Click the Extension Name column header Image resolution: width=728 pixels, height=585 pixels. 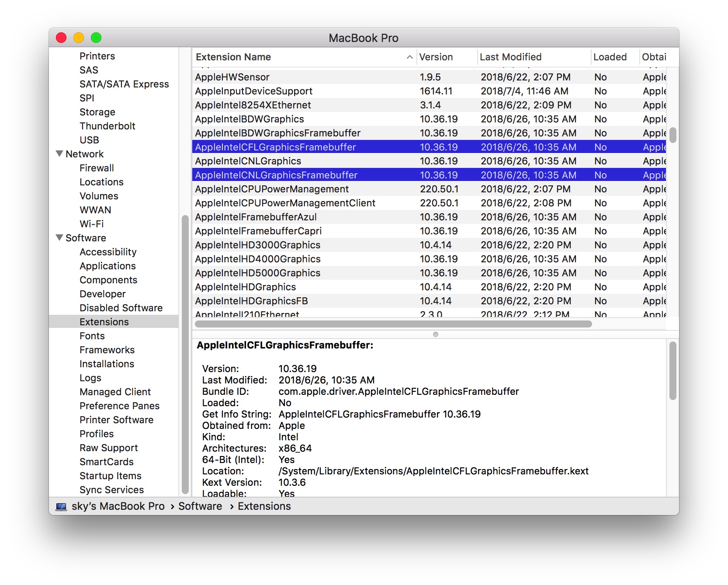[x=304, y=57]
